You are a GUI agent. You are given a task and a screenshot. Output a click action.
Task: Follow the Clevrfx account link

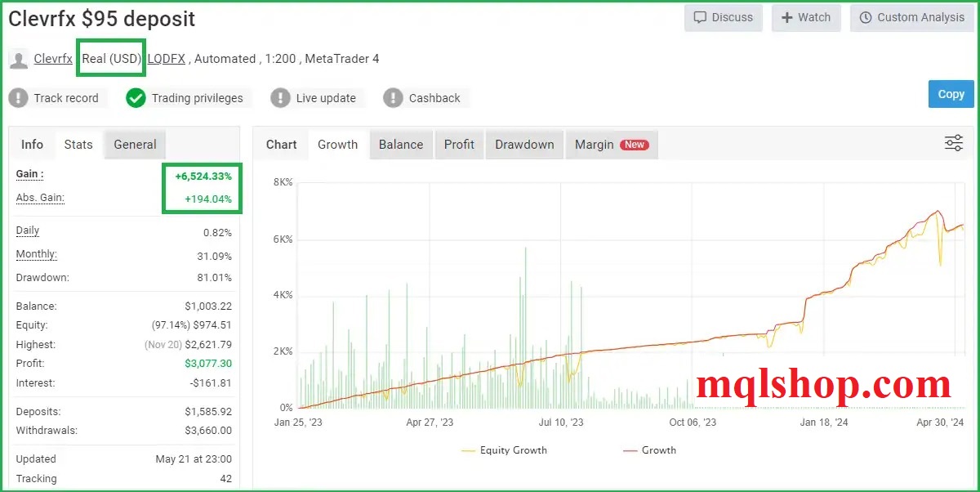click(53, 58)
